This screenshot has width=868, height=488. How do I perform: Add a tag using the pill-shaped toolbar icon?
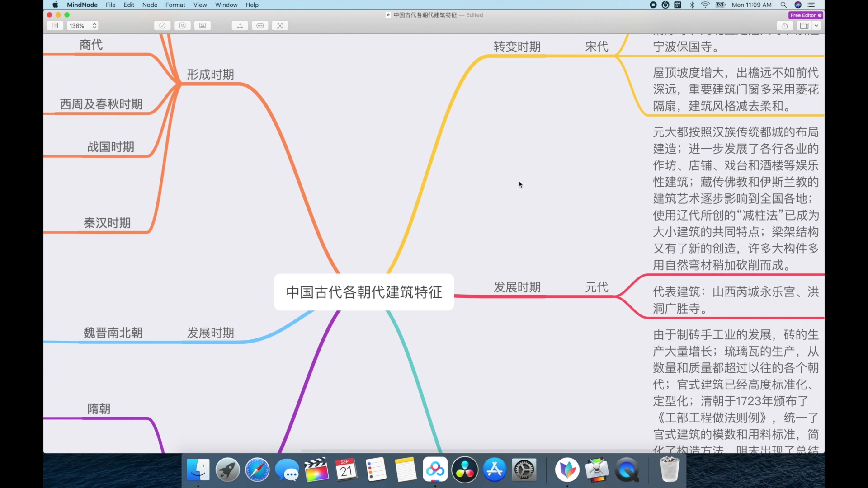point(260,26)
